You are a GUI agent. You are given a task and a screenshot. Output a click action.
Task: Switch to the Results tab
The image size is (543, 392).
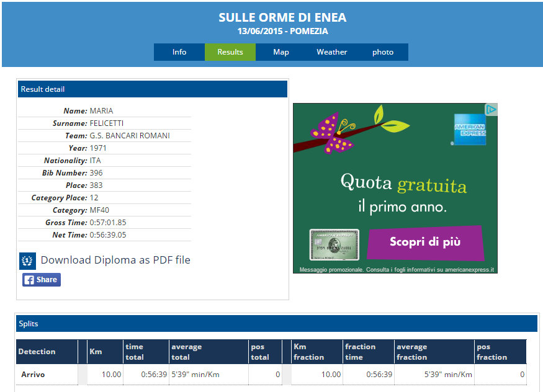(230, 52)
